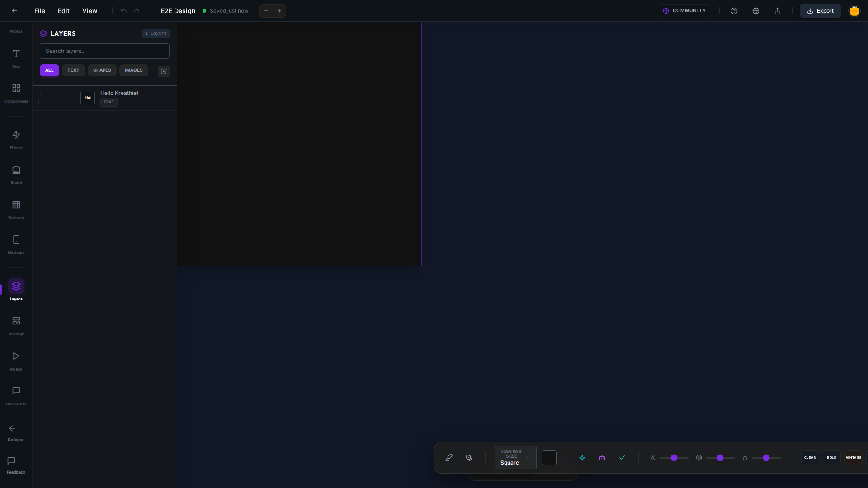The image size is (868, 488).
Task: Open the Brand panel
Action: pos(16,175)
